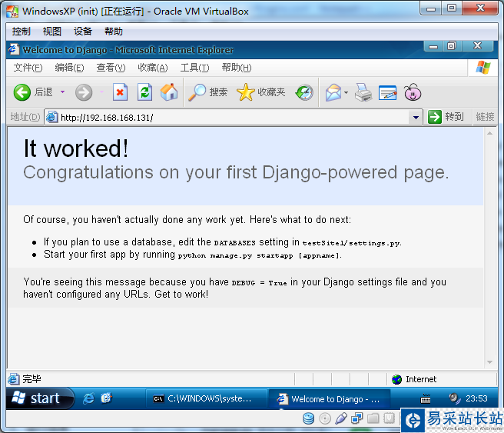The width and height of the screenshot is (504, 433).
Task: Click the speaker tray icon beside clock
Action: (455, 398)
